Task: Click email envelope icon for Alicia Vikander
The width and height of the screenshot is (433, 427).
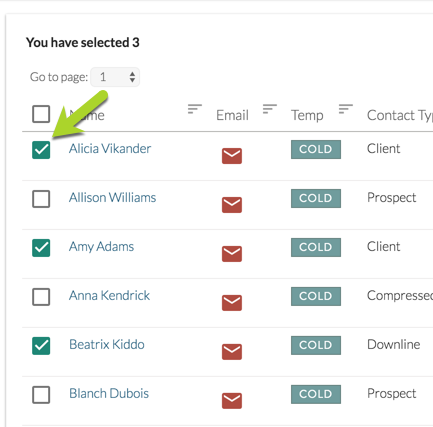Action: coord(232,156)
